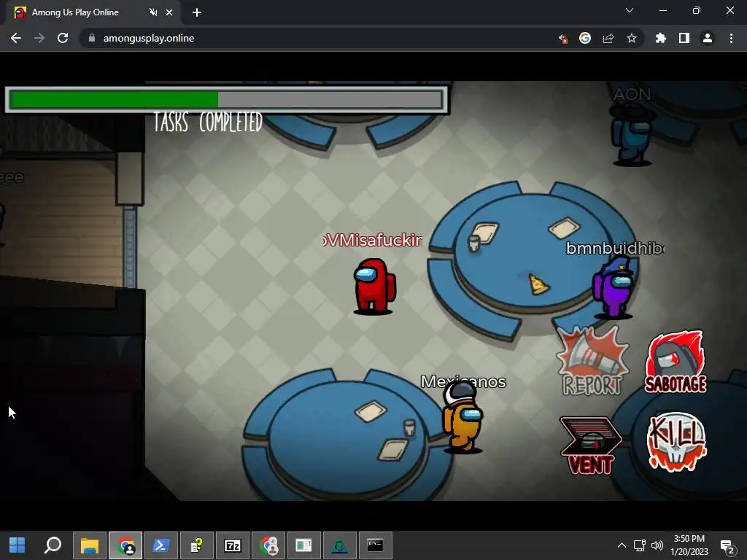This screenshot has width=747, height=560.
Task: Click the pizza slice on the table
Action: pyautogui.click(x=539, y=284)
